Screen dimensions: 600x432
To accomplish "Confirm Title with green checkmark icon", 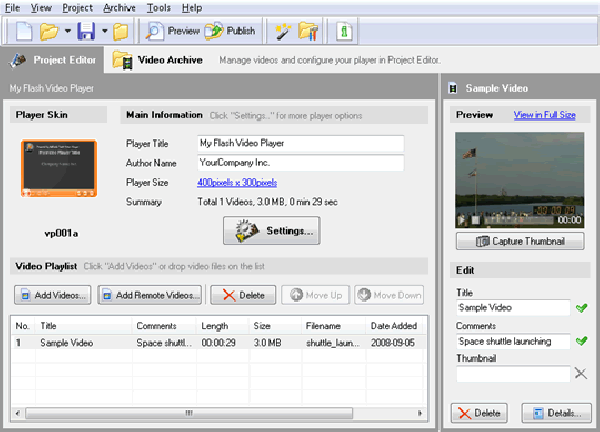I will coord(581,308).
